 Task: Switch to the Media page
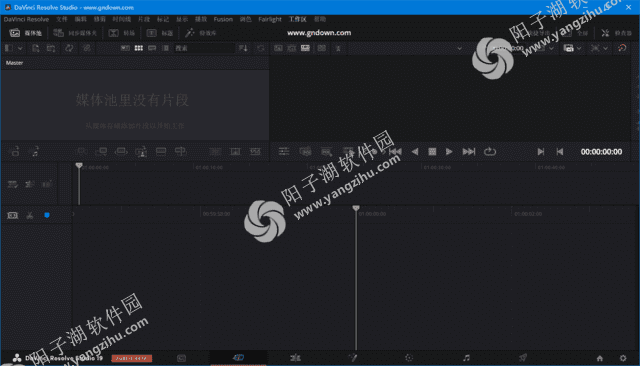[x=182, y=358]
